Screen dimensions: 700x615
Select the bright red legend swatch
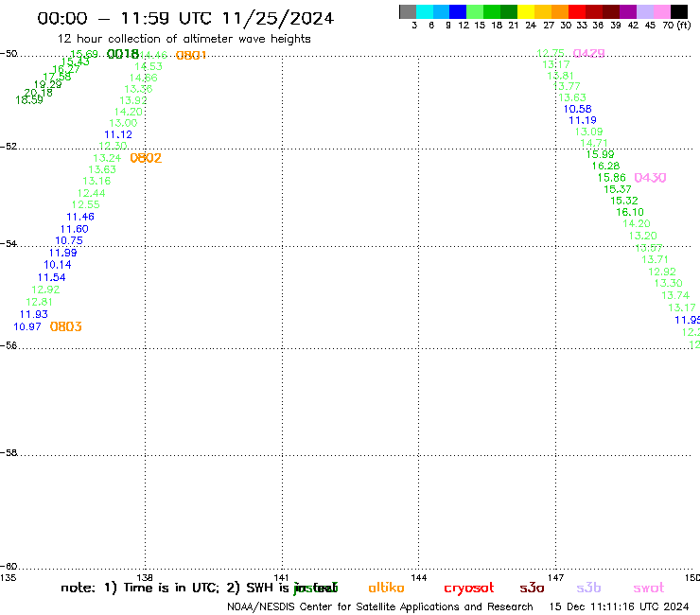point(577,11)
